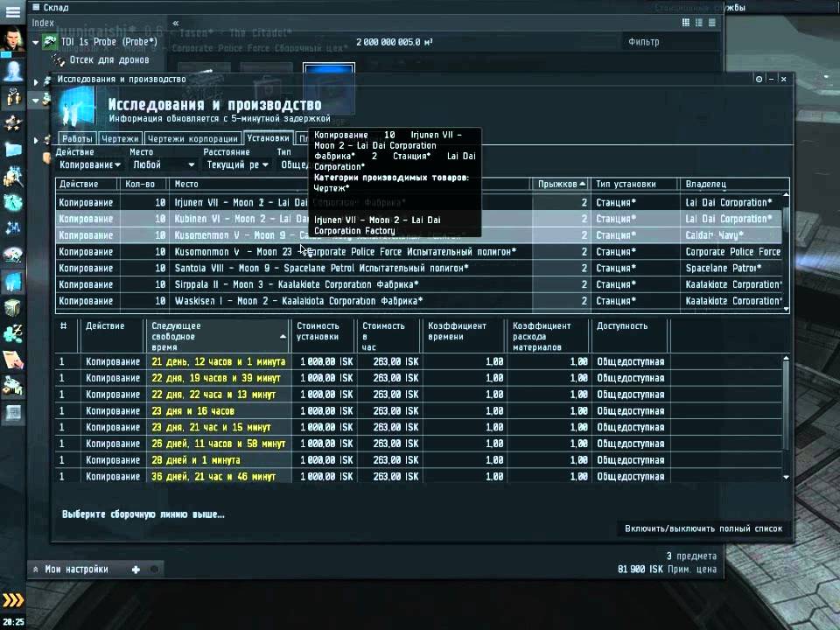Switch Склад to large icons view
The width and height of the screenshot is (840, 630).
click(x=686, y=23)
